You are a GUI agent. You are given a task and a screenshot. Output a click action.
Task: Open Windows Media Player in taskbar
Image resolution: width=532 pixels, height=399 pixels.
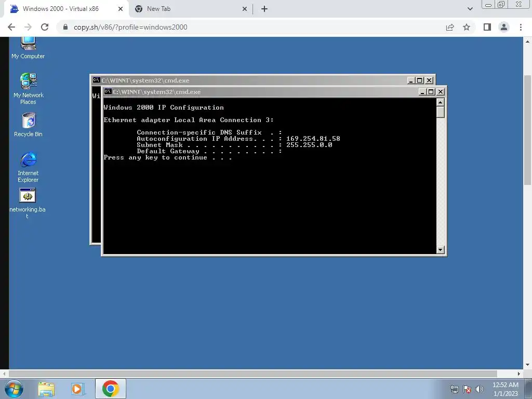pyautogui.click(x=78, y=389)
